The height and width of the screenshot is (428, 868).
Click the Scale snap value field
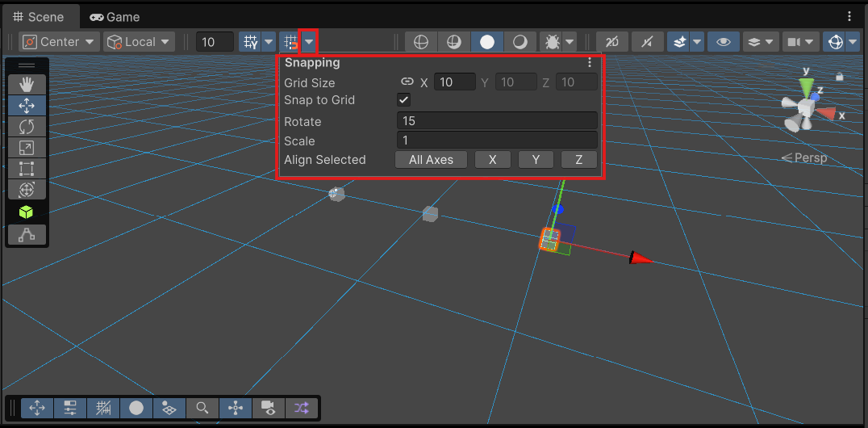coord(497,141)
